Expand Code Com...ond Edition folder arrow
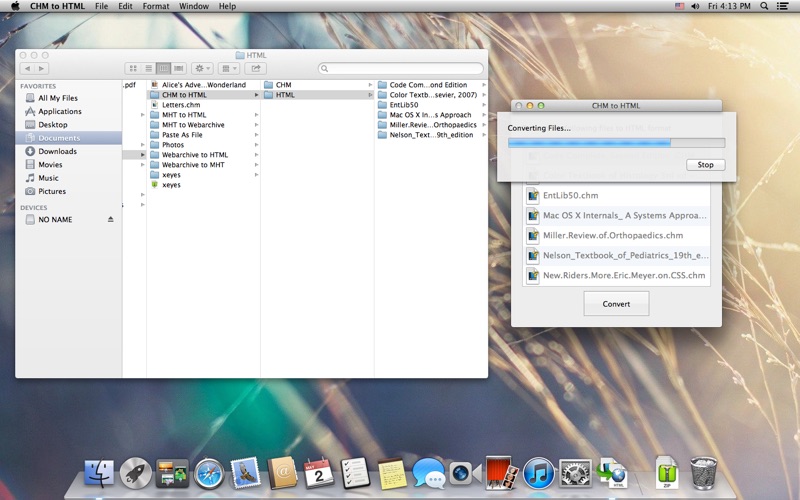Image resolution: width=800 pixels, height=500 pixels. tap(484, 85)
